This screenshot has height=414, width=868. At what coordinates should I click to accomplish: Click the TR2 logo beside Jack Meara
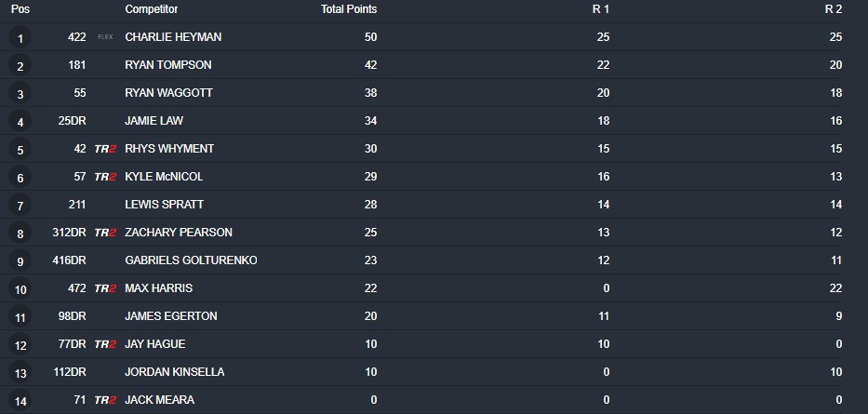(x=105, y=400)
